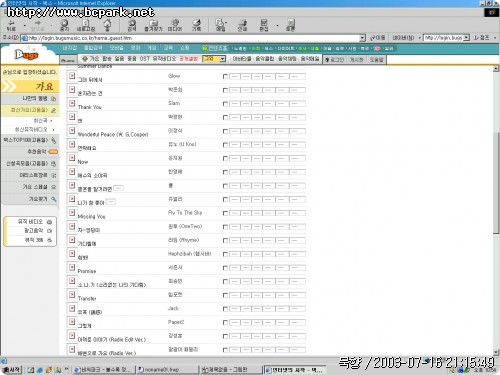This screenshot has width=500, height=375.
Task: Click the page vertical scrollbar thumb
Action: point(496,183)
